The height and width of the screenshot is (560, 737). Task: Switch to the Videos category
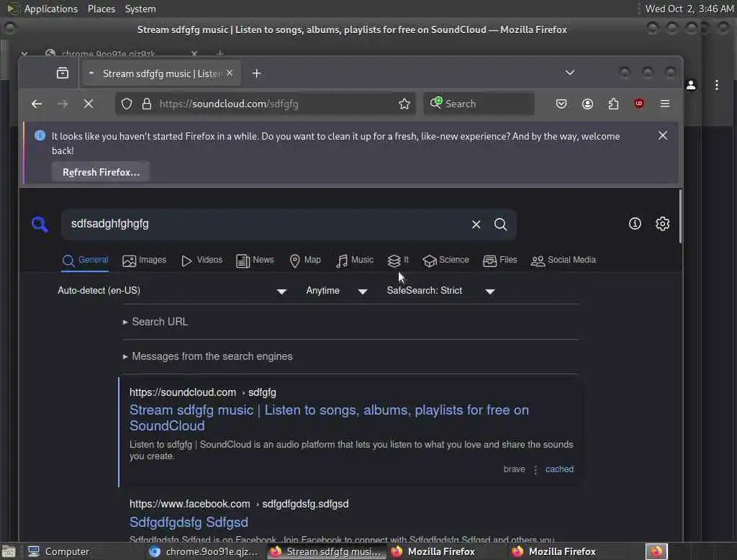[x=202, y=260]
